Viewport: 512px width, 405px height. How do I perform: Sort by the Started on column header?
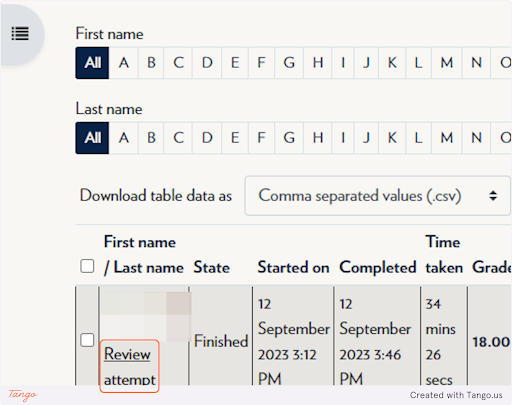(293, 268)
